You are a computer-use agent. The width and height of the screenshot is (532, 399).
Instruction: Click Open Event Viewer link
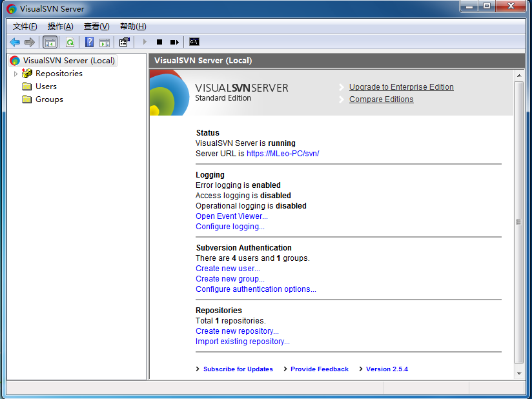tap(232, 216)
